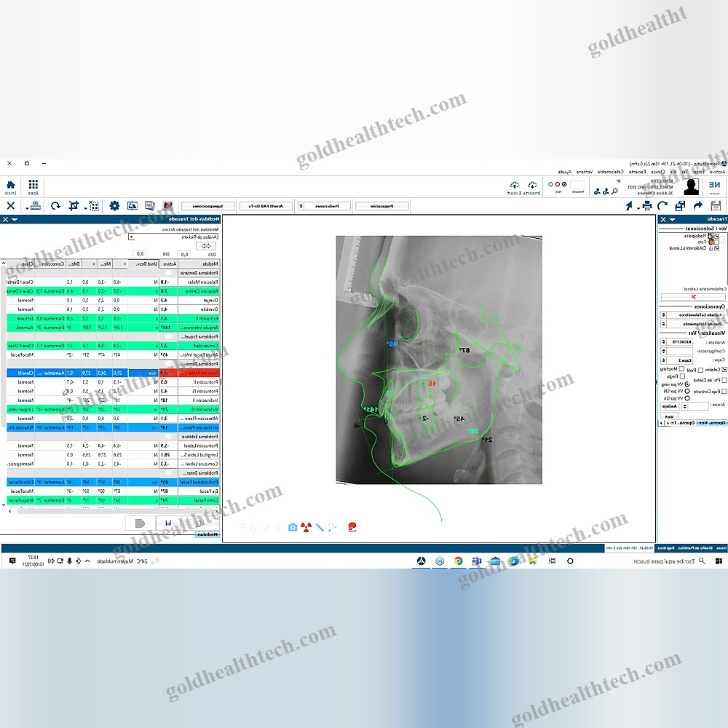Enable the Pts. de Control checkbox
728x728 pixels.
[x=724, y=380]
